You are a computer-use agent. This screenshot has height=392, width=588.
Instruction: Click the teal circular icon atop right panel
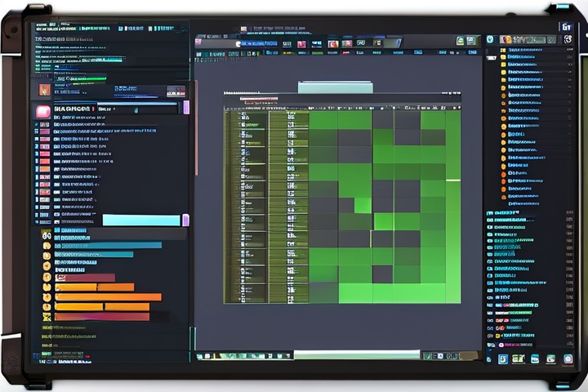click(490, 39)
